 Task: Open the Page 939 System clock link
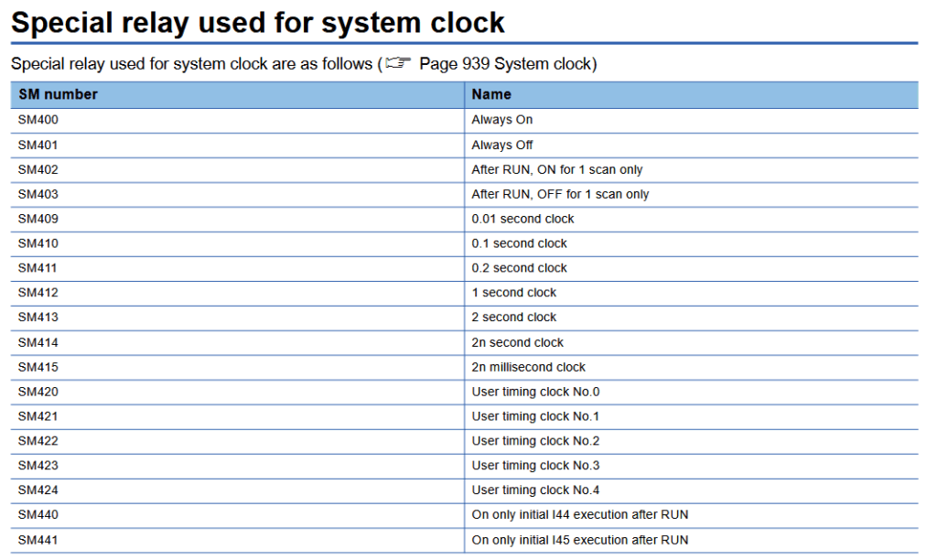point(507,65)
